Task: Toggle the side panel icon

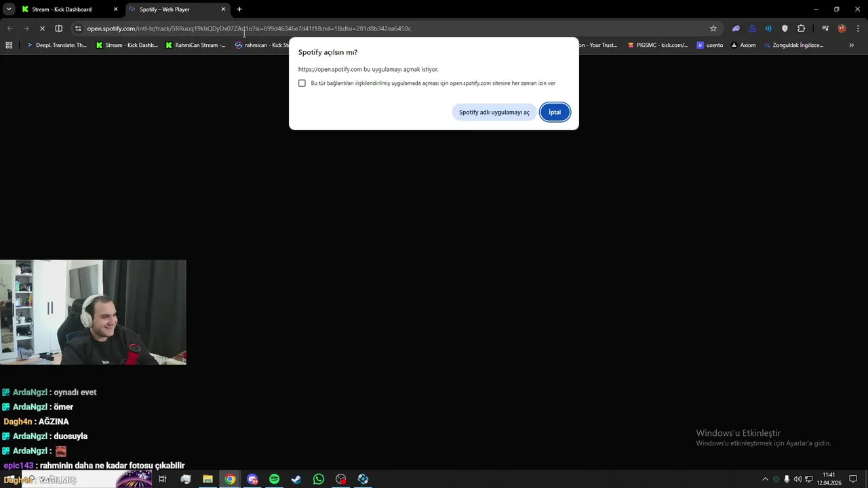Action: (x=58, y=28)
